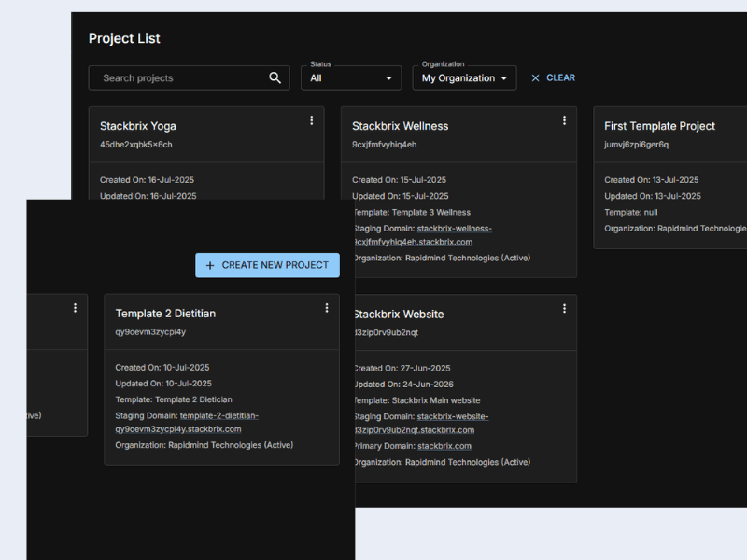Click Updated On: 13-Jul-2025 text

click(x=653, y=196)
